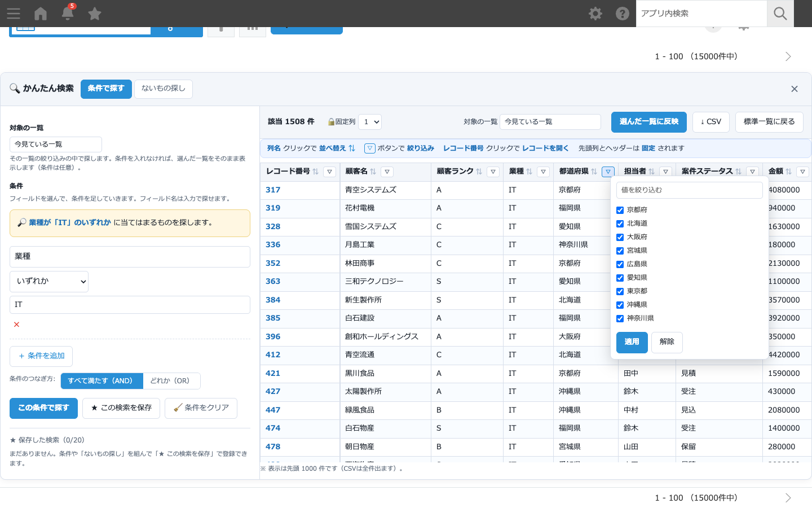Viewport: 812px width, 508px height.
Task: Open filter for 業種 column
Action: [543, 172]
